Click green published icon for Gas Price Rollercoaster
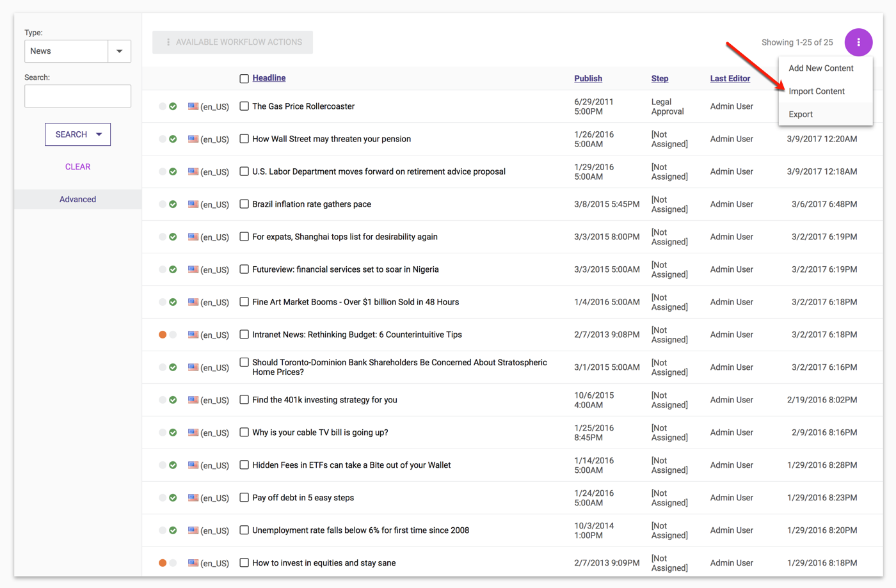Viewport: 896px width, 588px height. point(173,106)
